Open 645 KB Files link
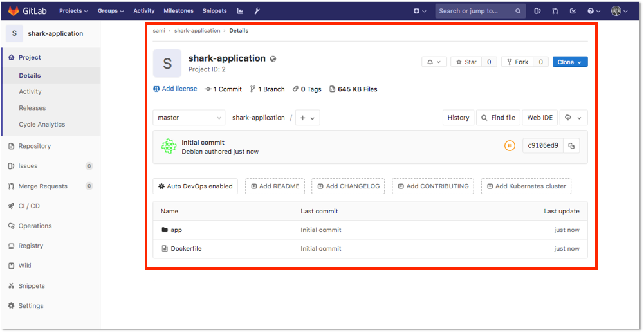The height and width of the screenshot is (333, 644). click(x=353, y=89)
